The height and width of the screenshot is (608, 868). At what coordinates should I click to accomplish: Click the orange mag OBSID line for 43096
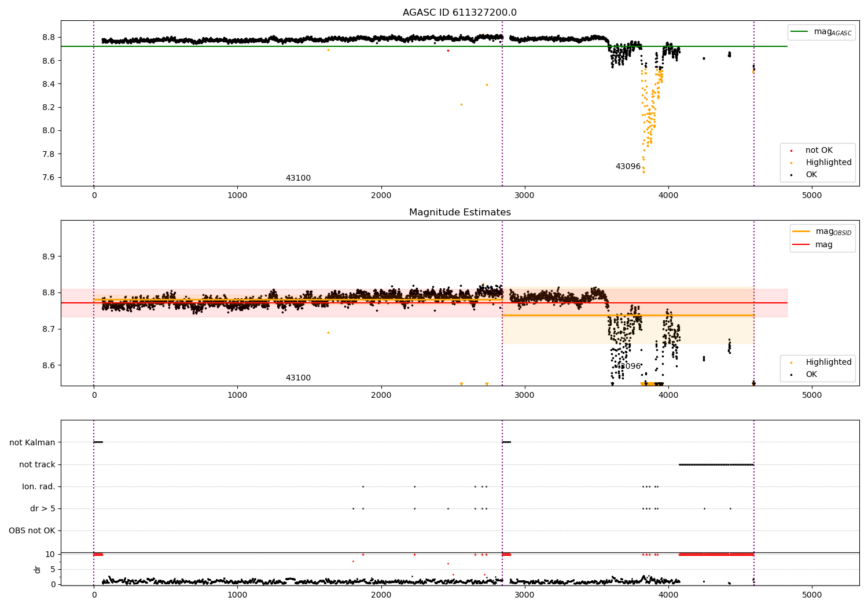pyautogui.click(x=628, y=315)
